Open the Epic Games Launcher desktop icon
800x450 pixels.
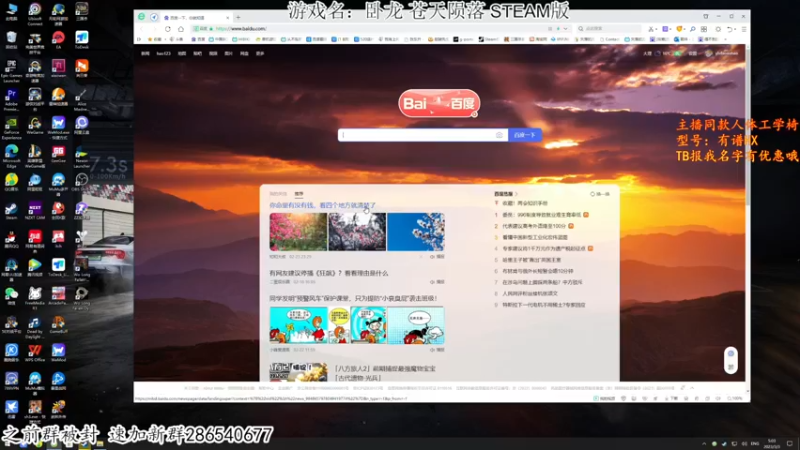point(11,71)
